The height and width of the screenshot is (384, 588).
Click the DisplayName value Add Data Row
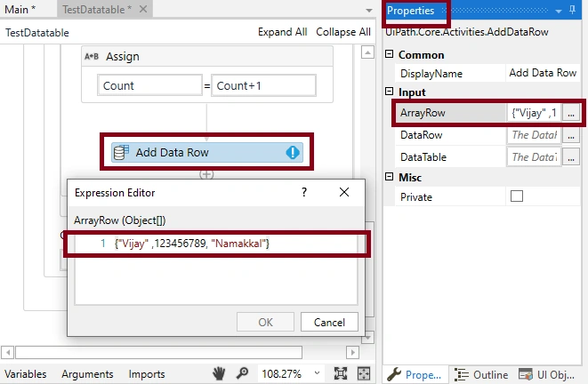tap(543, 73)
